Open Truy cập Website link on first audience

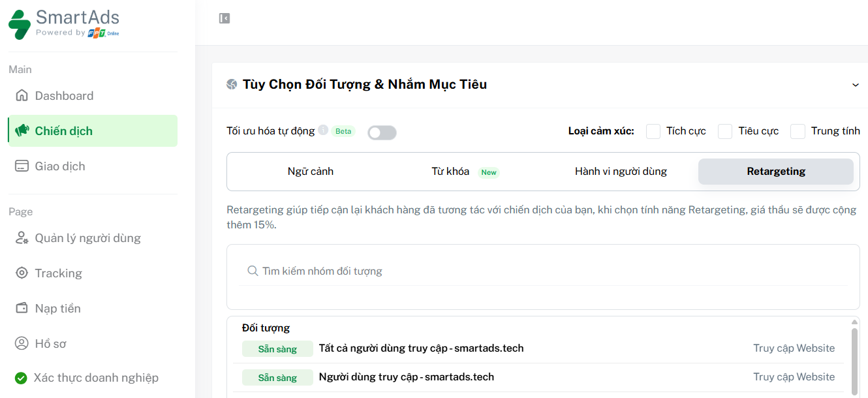[794, 348]
